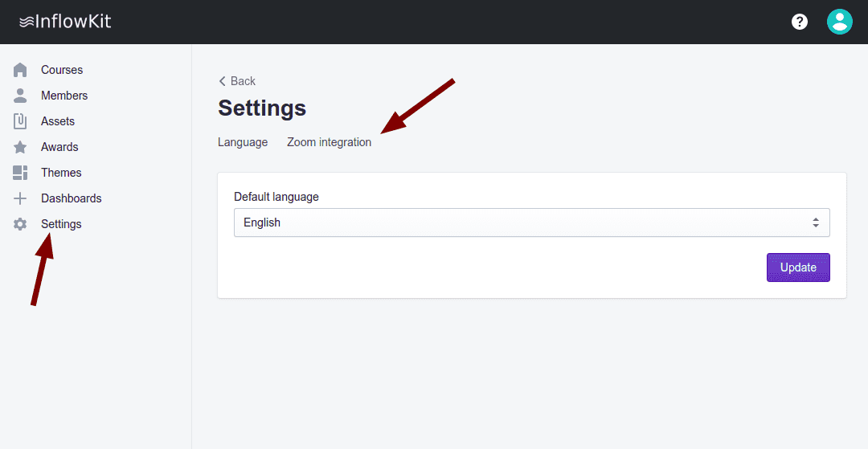Switch to the Language tab
868x449 pixels.
pyautogui.click(x=243, y=142)
